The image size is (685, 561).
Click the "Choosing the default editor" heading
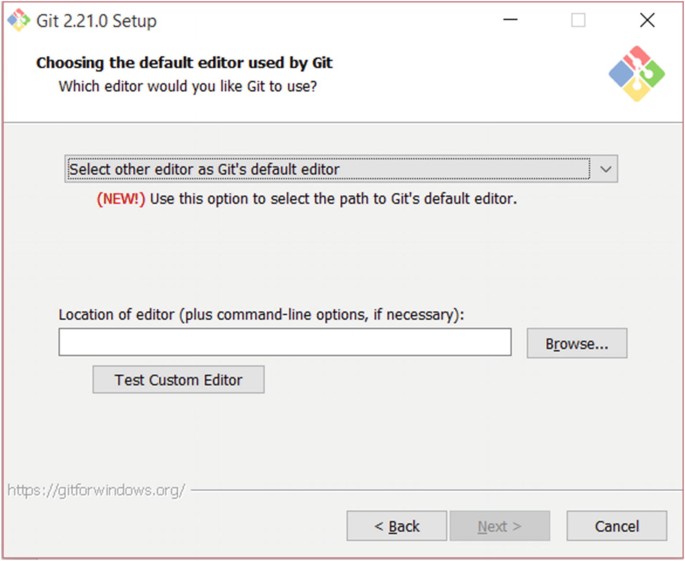tap(184, 63)
